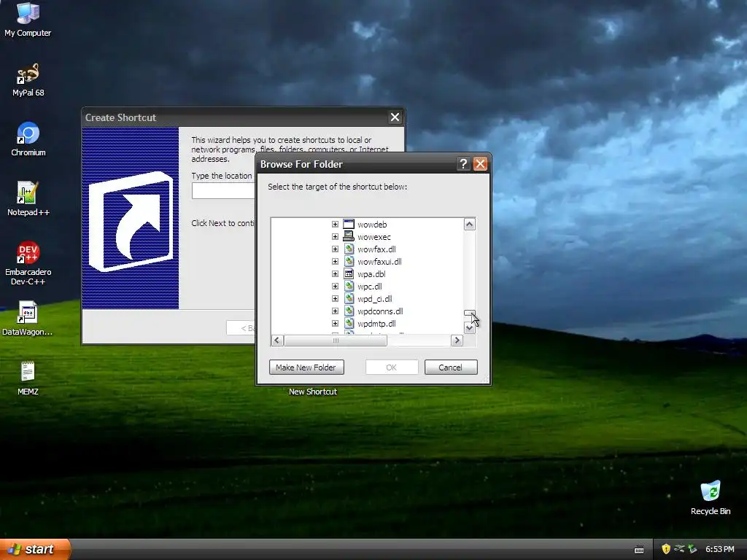Viewport: 747px width, 560px height.
Task: Click the horizontal scrollbar thumb in tree
Action: pyautogui.click(x=336, y=341)
